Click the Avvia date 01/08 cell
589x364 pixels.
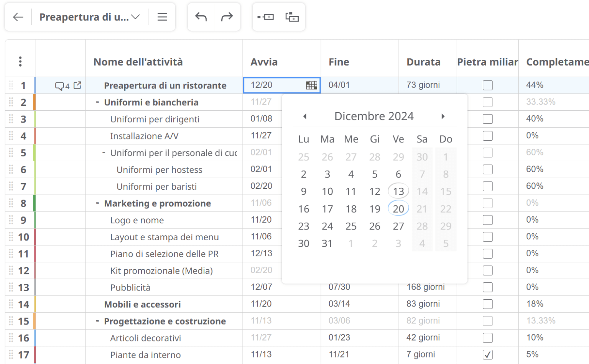tap(262, 119)
